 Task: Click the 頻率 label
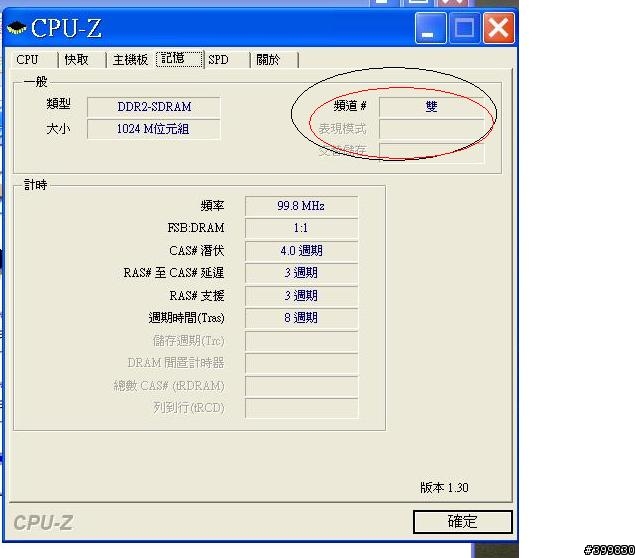click(212, 205)
